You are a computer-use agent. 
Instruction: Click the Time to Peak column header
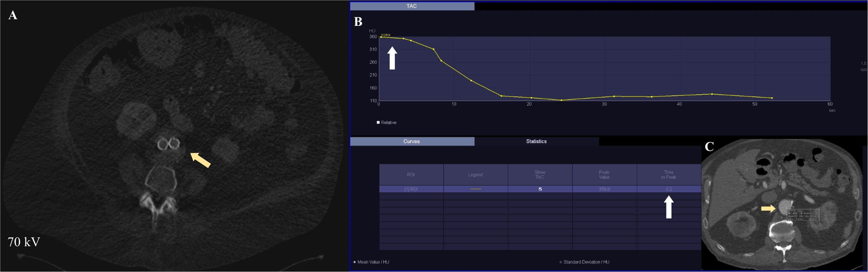click(669, 175)
